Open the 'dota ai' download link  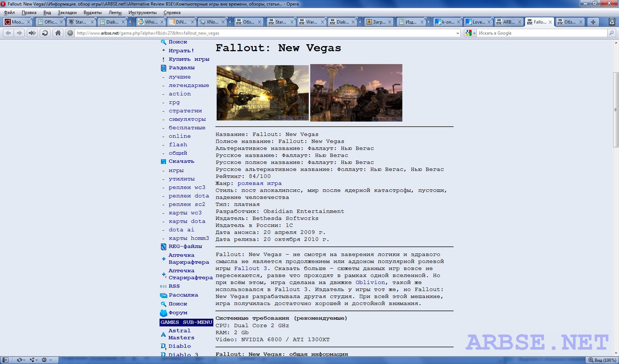click(181, 230)
